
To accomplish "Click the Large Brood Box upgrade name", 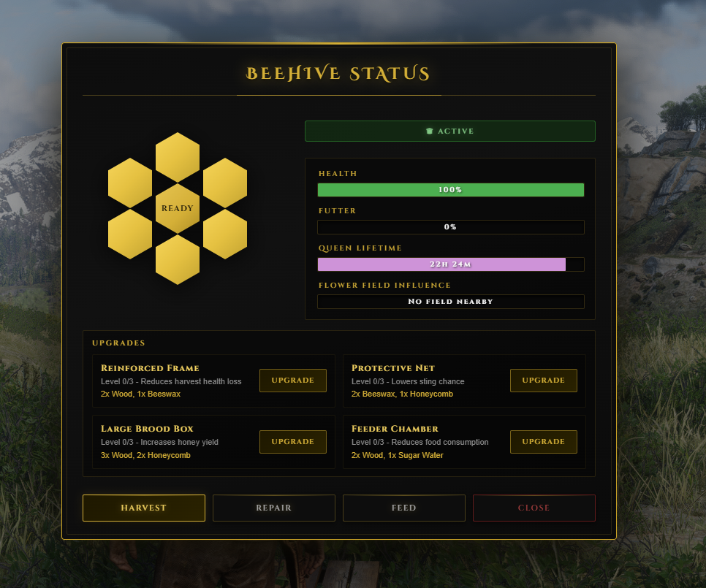I will pos(147,429).
